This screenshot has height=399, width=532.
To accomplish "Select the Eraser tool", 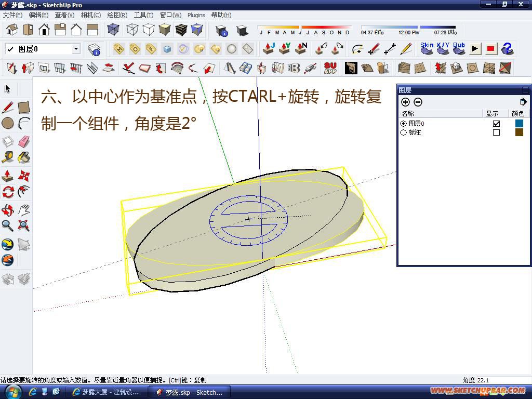I will coord(24,141).
